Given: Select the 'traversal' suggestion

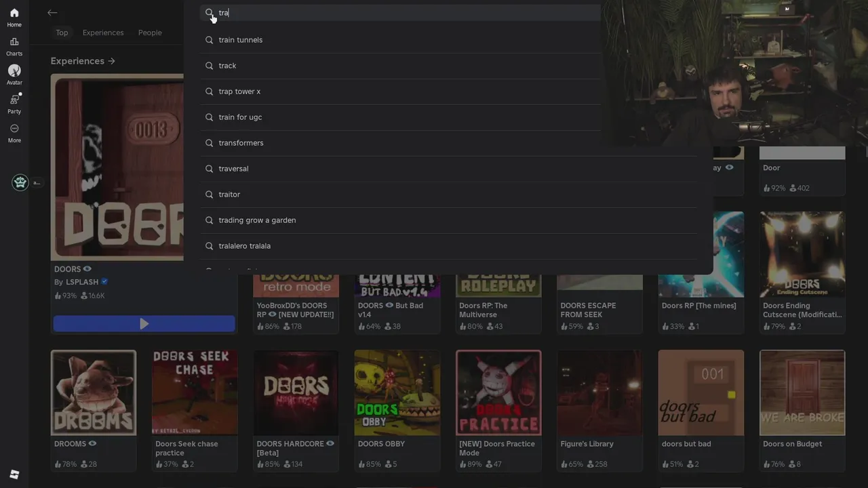Looking at the screenshot, I should pyautogui.click(x=449, y=169).
